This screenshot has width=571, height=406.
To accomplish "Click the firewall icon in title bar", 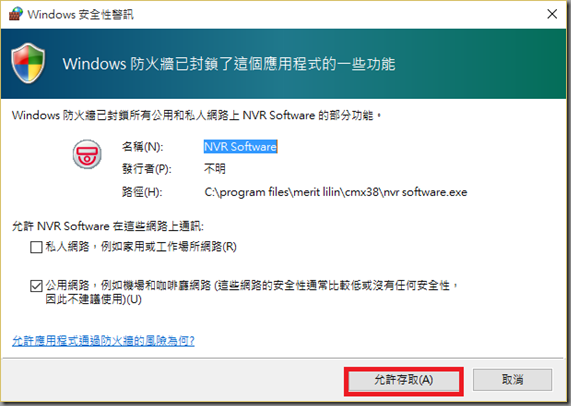I will pyautogui.click(x=16, y=14).
